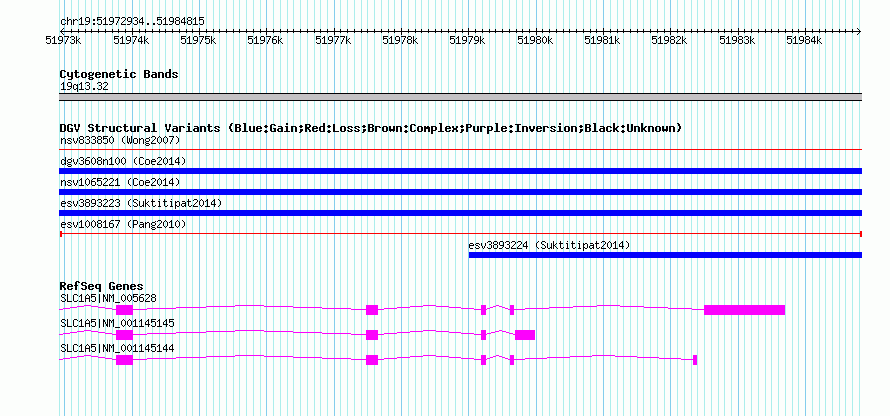Screen dimensions: 890x416
Task: Click the RefSeq Genes track title
Action: click(102, 286)
